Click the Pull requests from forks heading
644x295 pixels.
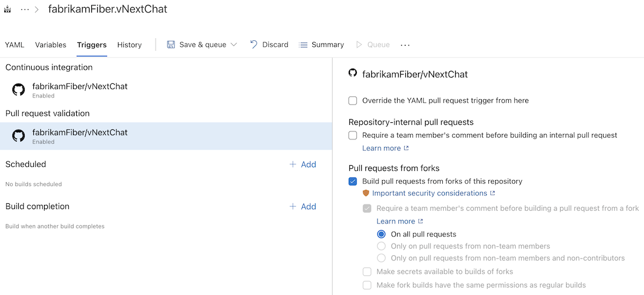pos(394,168)
